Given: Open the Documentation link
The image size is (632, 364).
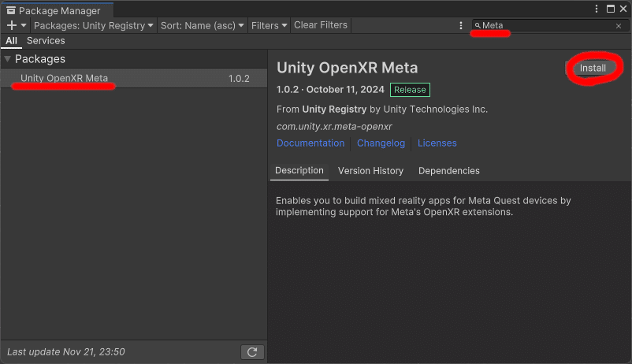Looking at the screenshot, I should 310,143.
